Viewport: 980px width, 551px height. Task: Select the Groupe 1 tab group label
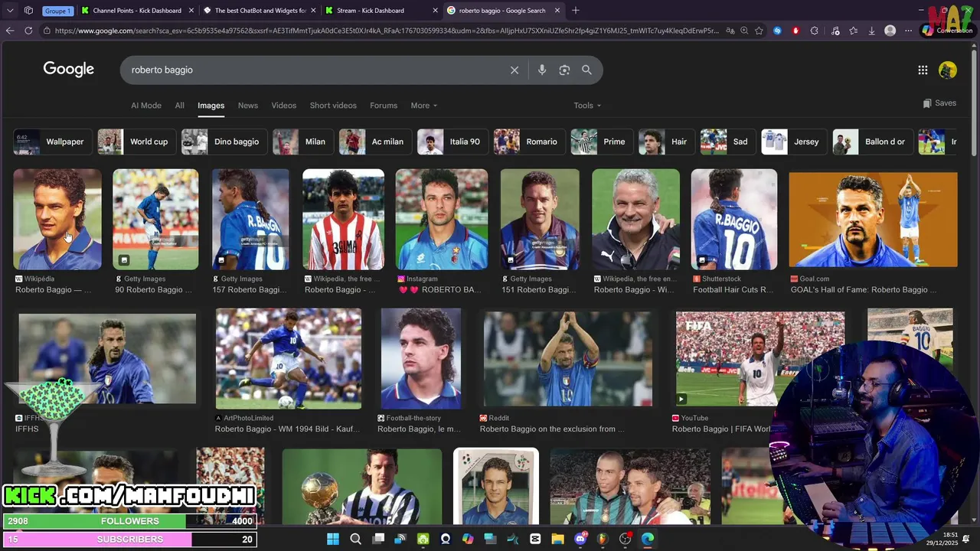57,11
